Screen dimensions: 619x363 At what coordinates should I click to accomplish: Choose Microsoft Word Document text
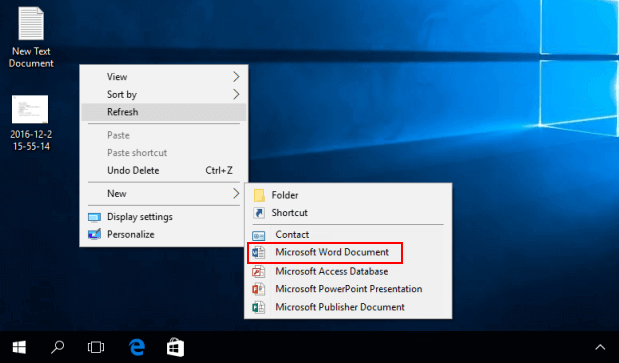pyautogui.click(x=332, y=252)
